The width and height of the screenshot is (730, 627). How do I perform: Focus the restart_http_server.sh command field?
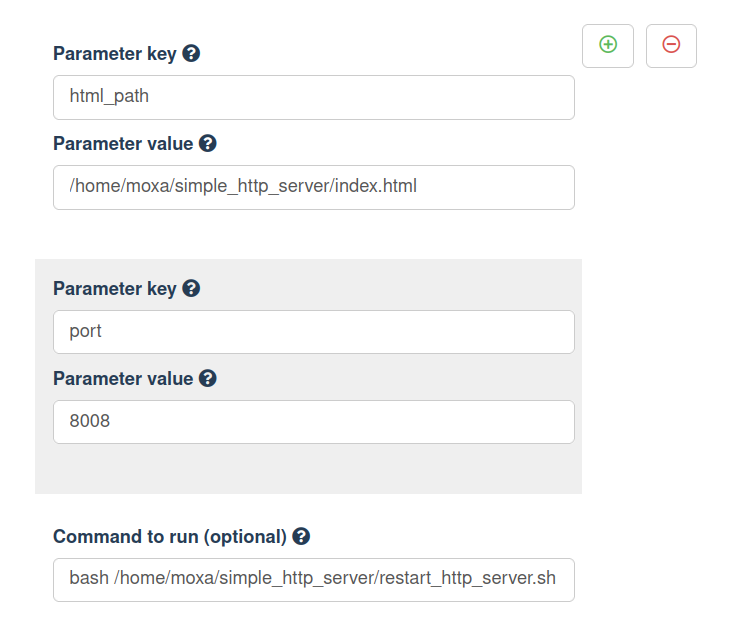click(x=313, y=580)
